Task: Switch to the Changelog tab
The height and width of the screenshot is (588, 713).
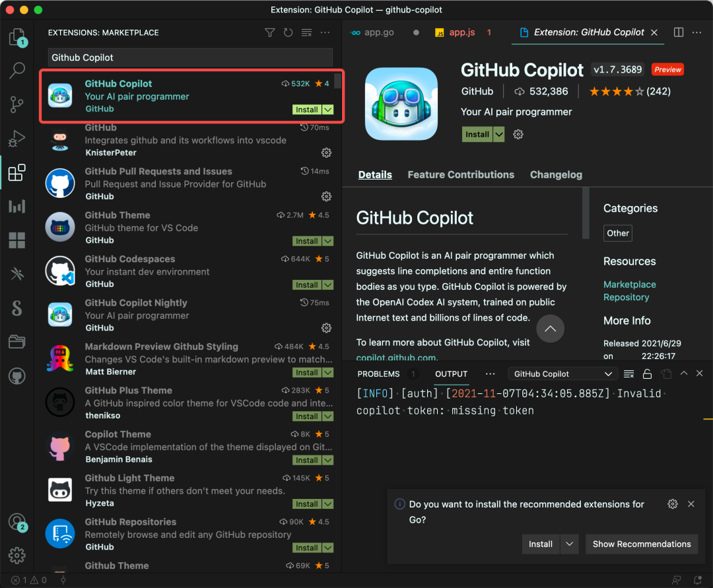Action: (556, 174)
